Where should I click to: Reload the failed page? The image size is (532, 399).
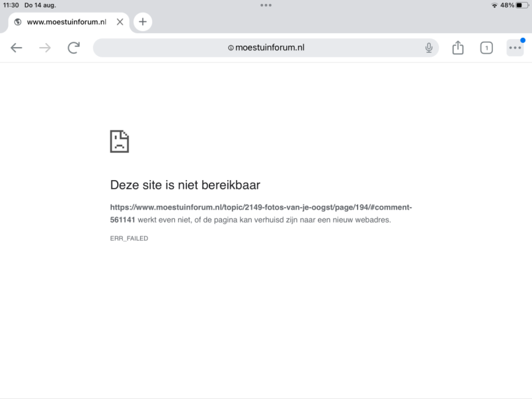73,48
